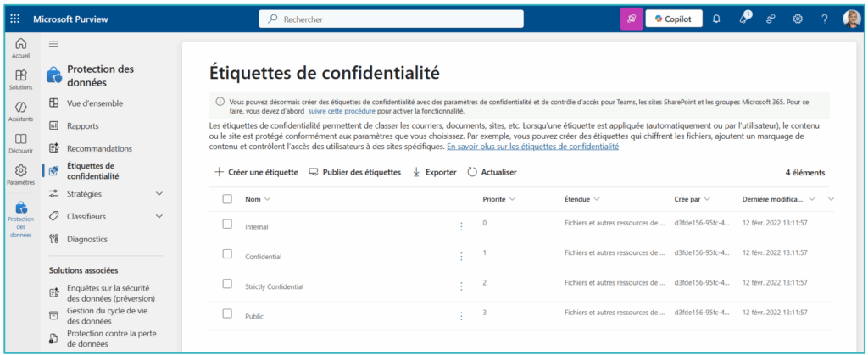Select Étiquettes de confidentialité in sidebar
868x355 pixels.
coord(93,171)
